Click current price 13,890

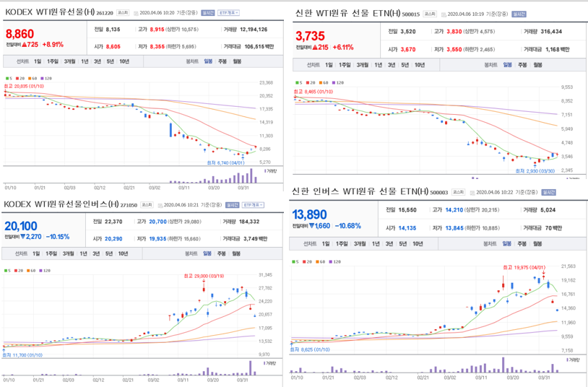[x=309, y=215]
